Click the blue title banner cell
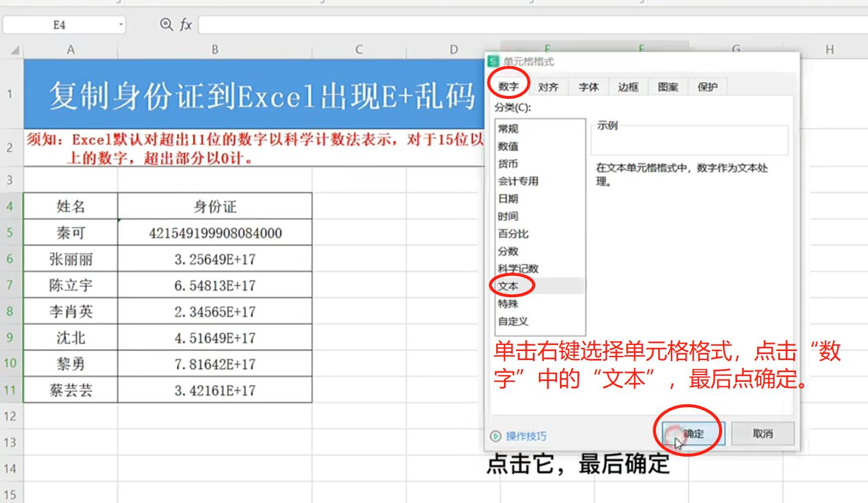This screenshot has width=868, height=503. pyautogui.click(x=254, y=93)
